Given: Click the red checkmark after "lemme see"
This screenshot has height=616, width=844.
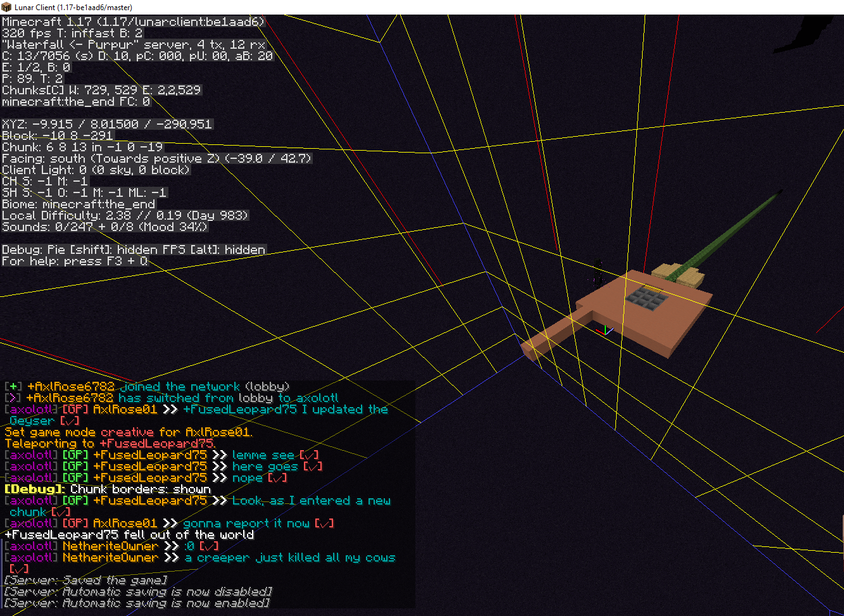Looking at the screenshot, I should [x=309, y=455].
